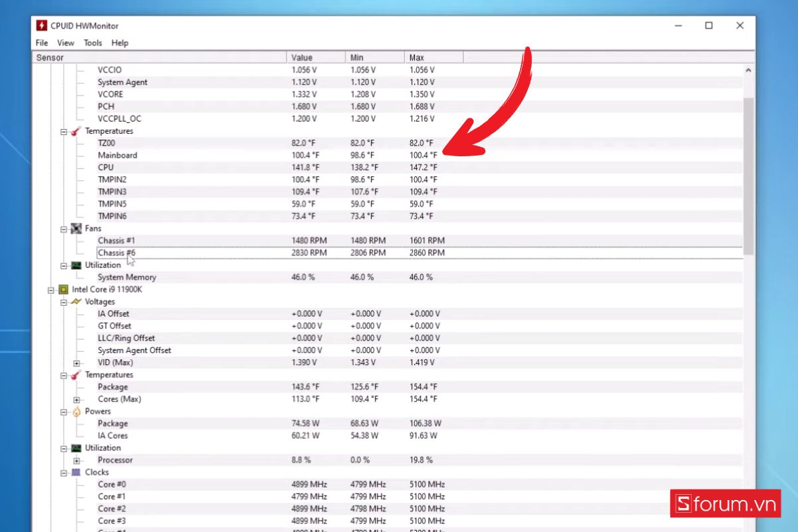
Task: Collapse the Powers node
Action: click(65, 412)
